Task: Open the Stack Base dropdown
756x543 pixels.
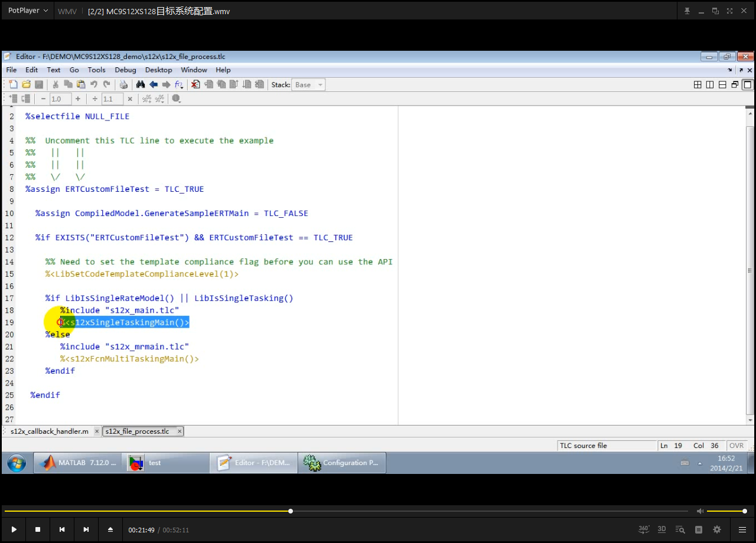Action: [x=308, y=85]
